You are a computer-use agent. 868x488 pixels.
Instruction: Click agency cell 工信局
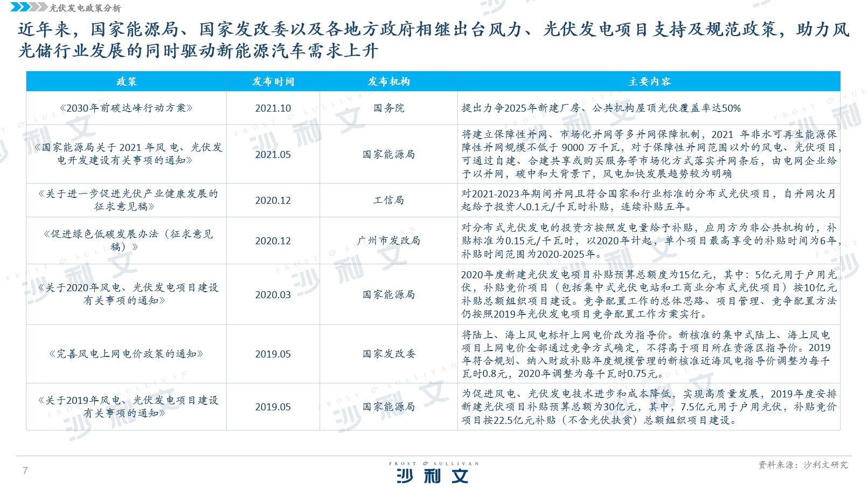click(389, 200)
